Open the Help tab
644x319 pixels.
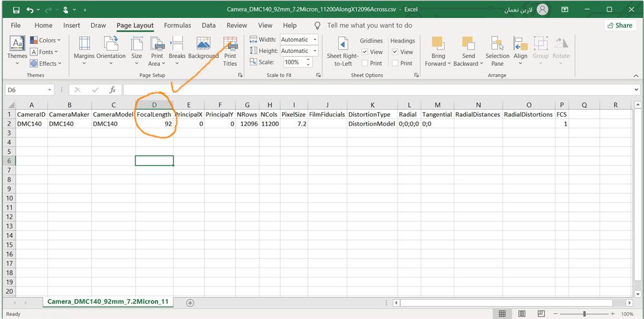[x=290, y=25]
